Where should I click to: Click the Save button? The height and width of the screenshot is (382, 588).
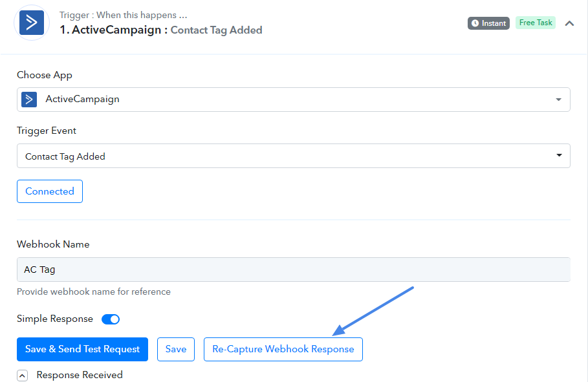pyautogui.click(x=176, y=350)
